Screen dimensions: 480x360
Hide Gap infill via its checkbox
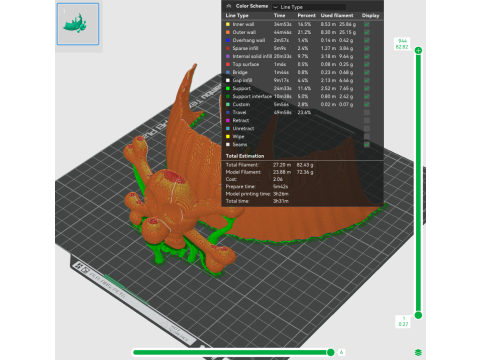[x=367, y=80]
